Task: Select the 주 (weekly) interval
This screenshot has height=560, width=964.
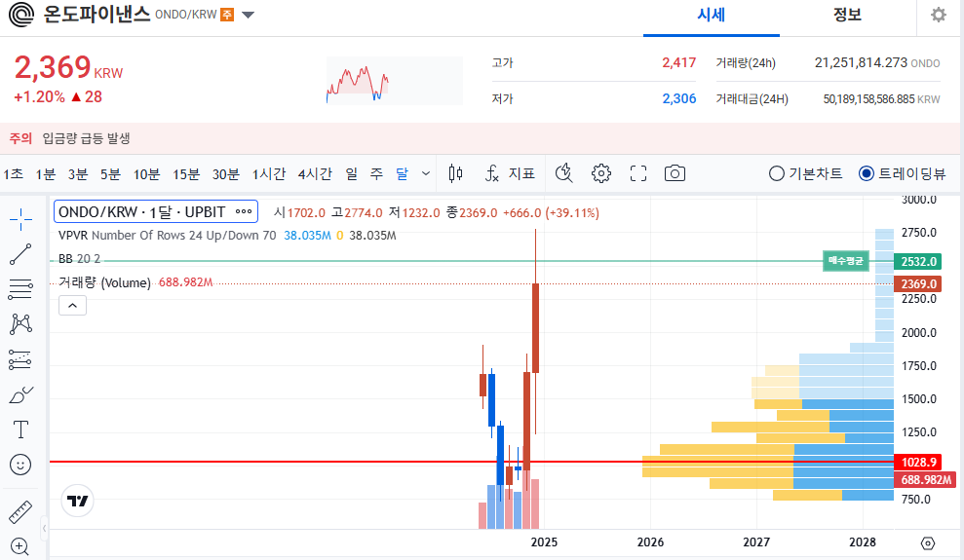Action: (x=376, y=173)
